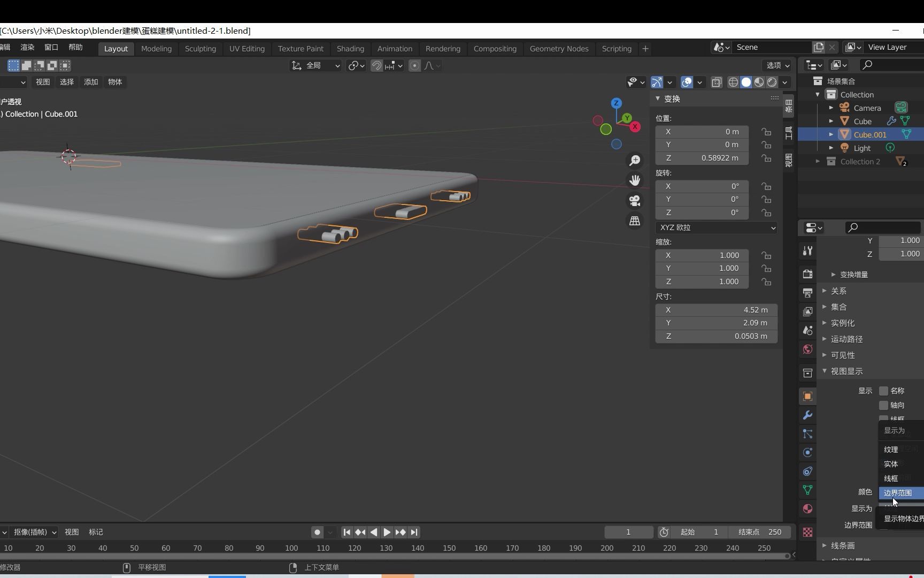Select Cube.001 in the outliner
This screenshot has height=578, width=924.
869,134
